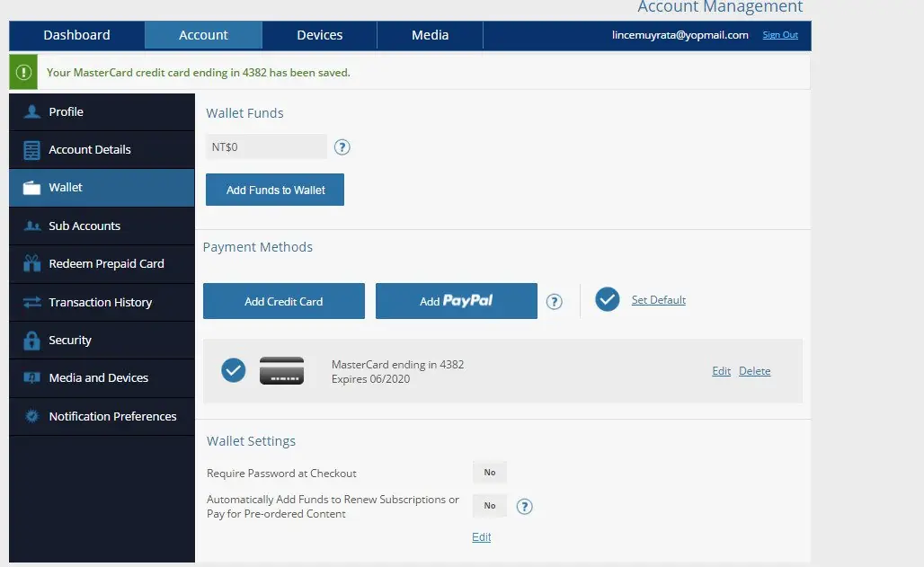This screenshot has height=567, width=924.
Task: Click the Add Funds to Wallet button
Action: [x=275, y=190]
